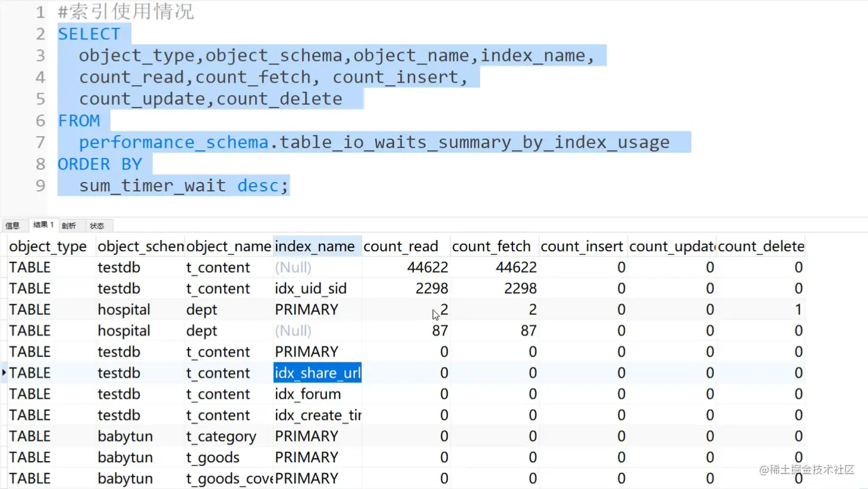868x489 pixels.
Task: Click the object_schema column header
Action: pos(140,247)
